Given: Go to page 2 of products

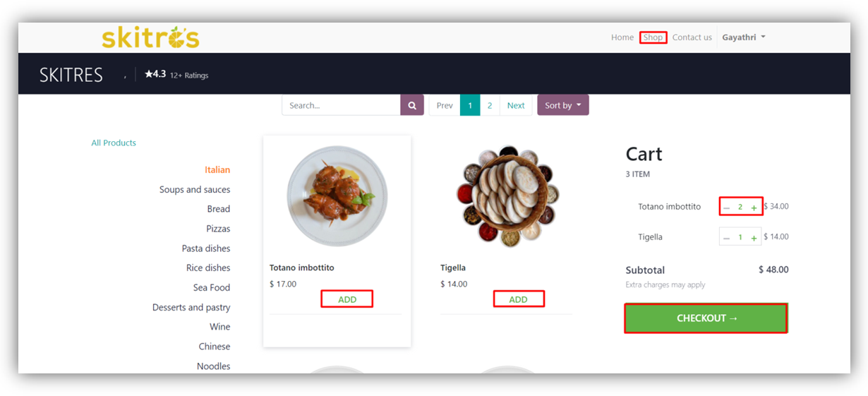Looking at the screenshot, I should pyautogui.click(x=489, y=105).
